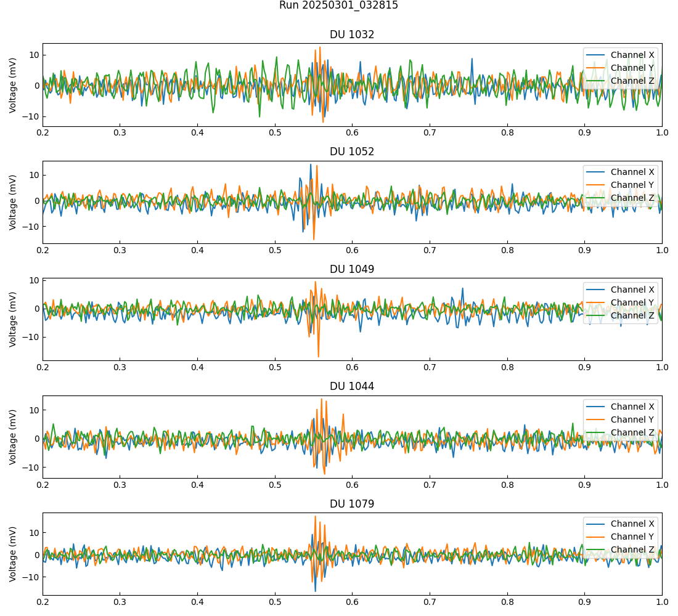The width and height of the screenshot is (678, 616).
Task: Click the Voltage (mV) label of DU 1032
Action: pos(13,85)
